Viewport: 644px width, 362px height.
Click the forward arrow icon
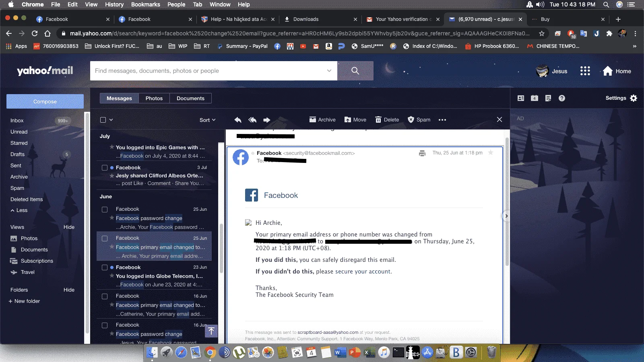(x=266, y=120)
